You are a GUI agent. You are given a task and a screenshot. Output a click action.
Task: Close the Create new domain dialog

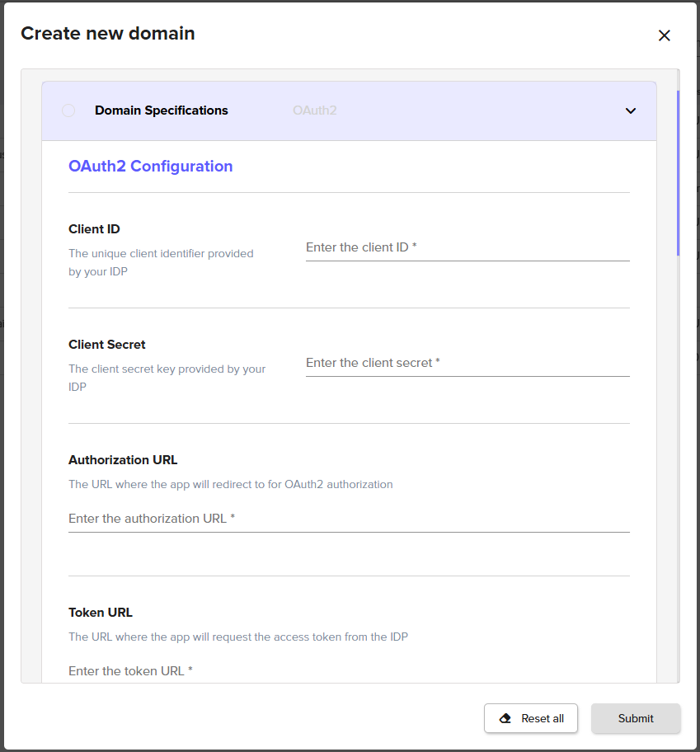tap(664, 35)
